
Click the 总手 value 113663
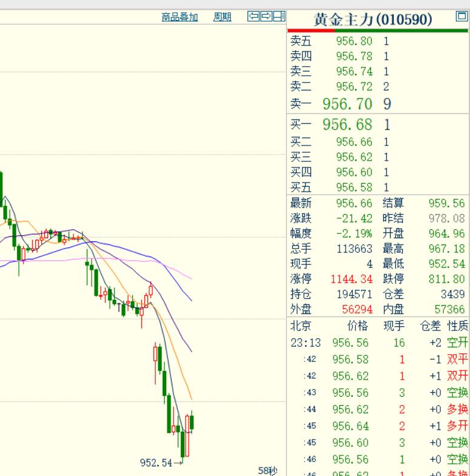(354, 249)
